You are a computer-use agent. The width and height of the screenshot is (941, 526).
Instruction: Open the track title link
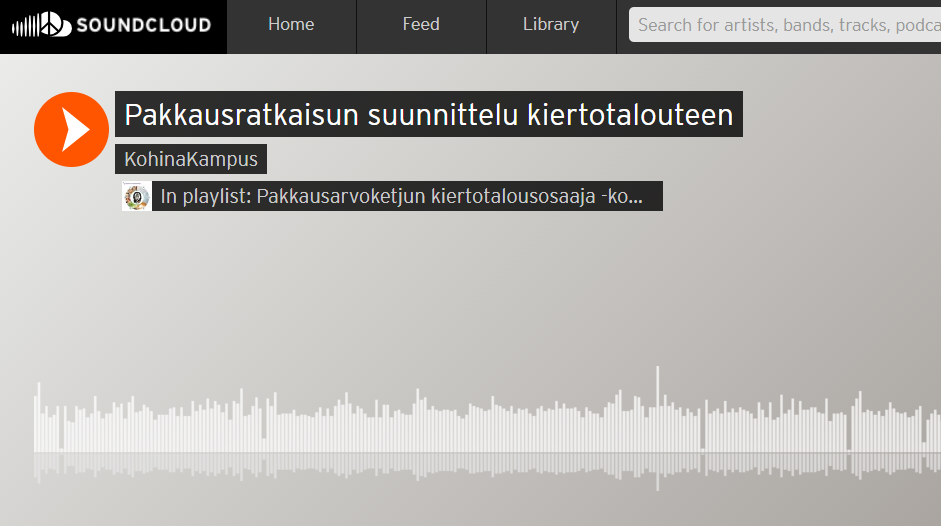click(x=428, y=115)
